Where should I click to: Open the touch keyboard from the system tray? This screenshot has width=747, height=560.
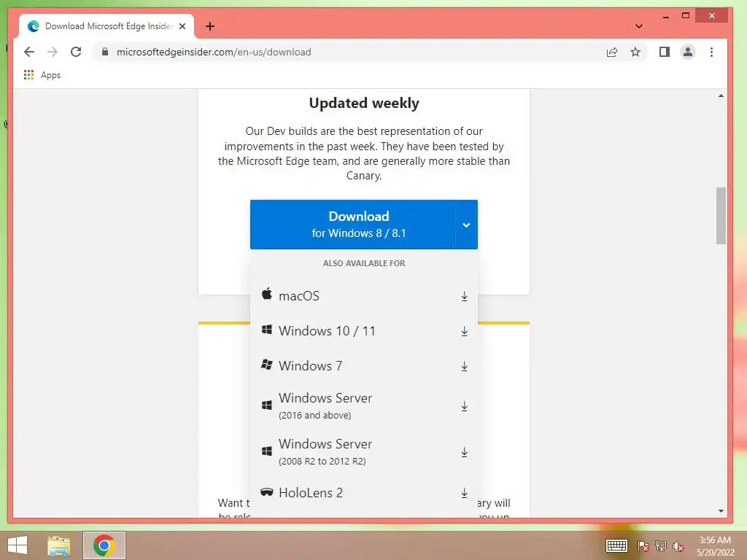point(616,545)
